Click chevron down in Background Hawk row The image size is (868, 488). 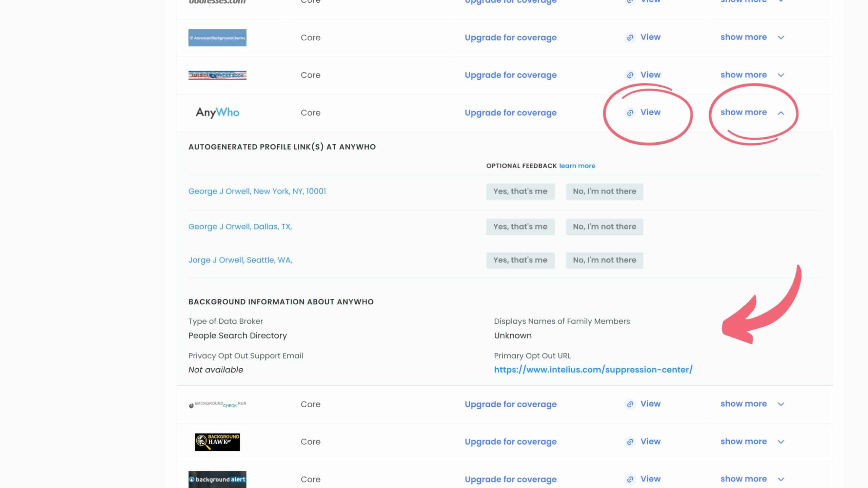click(781, 442)
